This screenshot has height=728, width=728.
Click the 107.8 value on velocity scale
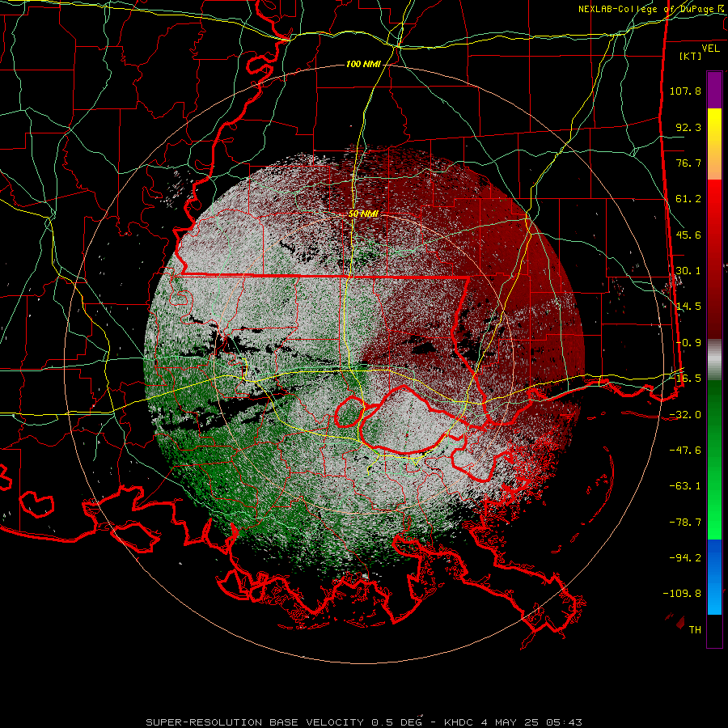tap(685, 91)
